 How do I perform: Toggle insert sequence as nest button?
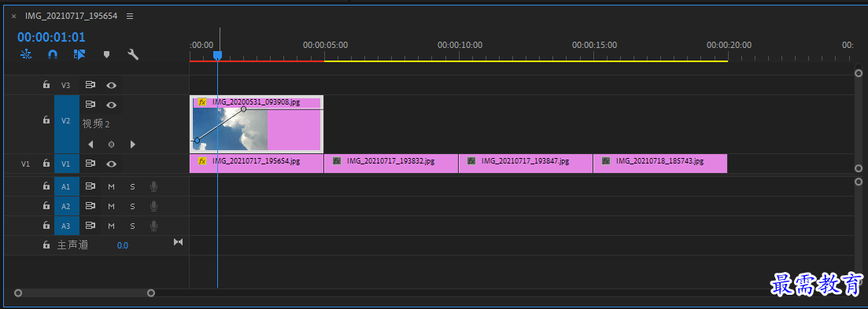[26, 54]
